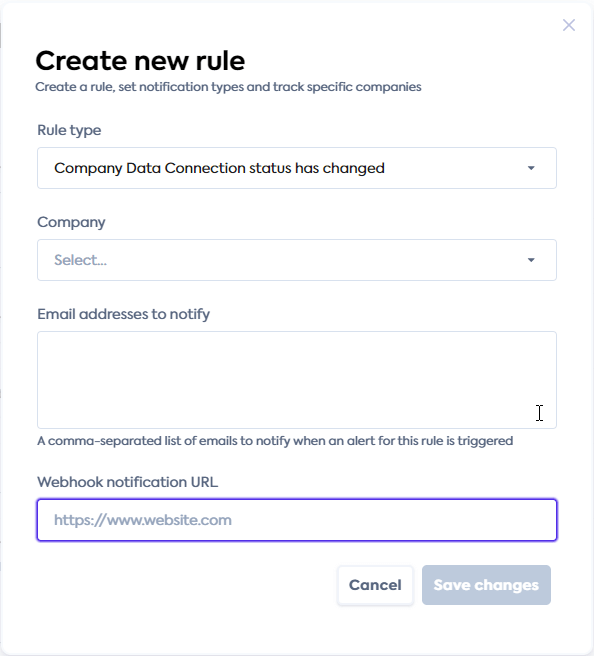The height and width of the screenshot is (656, 594).
Task: Click the https://www.website.com placeholder text
Action: [143, 520]
